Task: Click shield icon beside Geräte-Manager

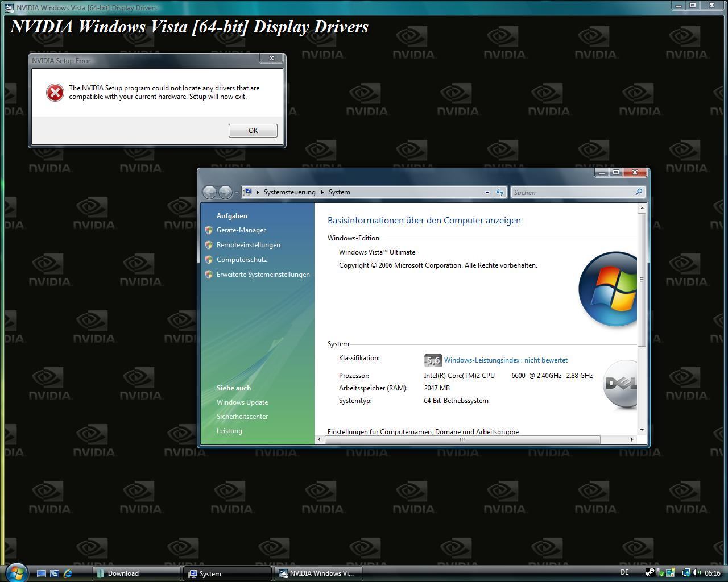Action: (x=209, y=230)
